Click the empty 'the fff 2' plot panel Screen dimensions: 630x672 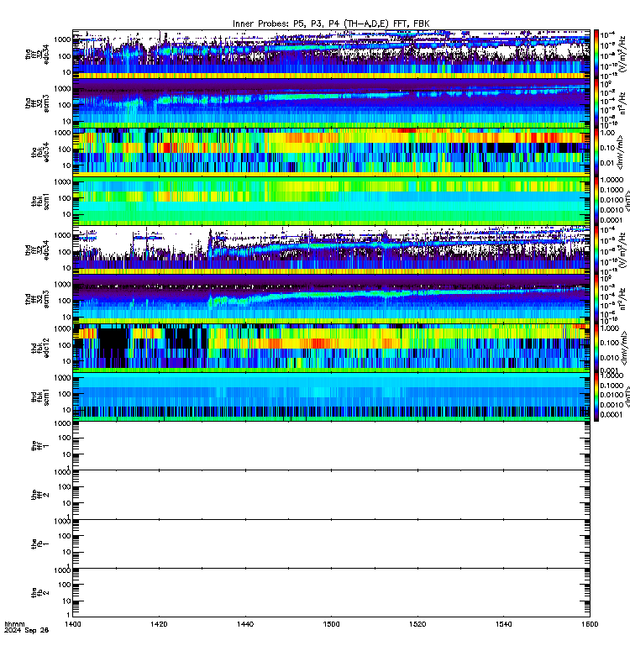331,495
